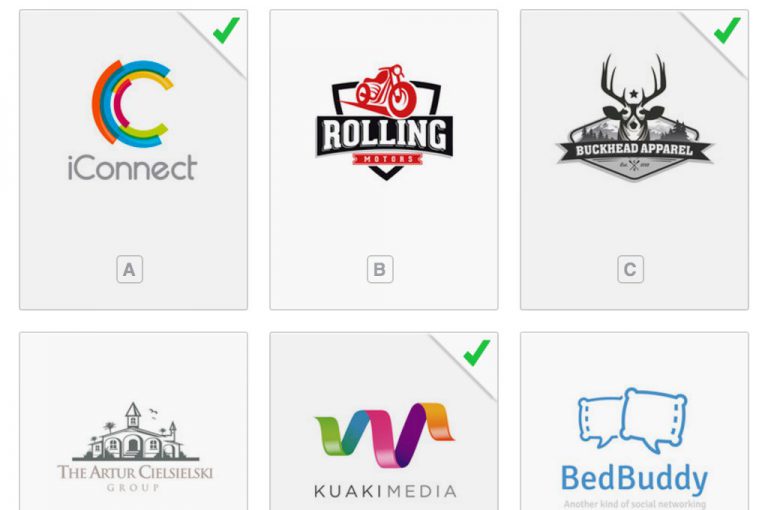Click the Kuaki Media ribbon wave logo
The width and height of the screenshot is (768, 510).
click(x=384, y=435)
